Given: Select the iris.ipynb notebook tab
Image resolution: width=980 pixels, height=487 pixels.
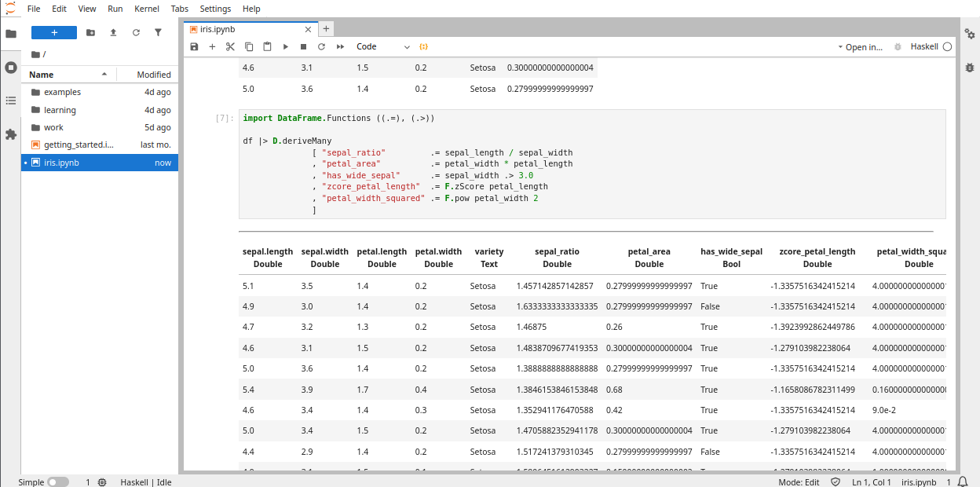Looking at the screenshot, I should click(249, 29).
